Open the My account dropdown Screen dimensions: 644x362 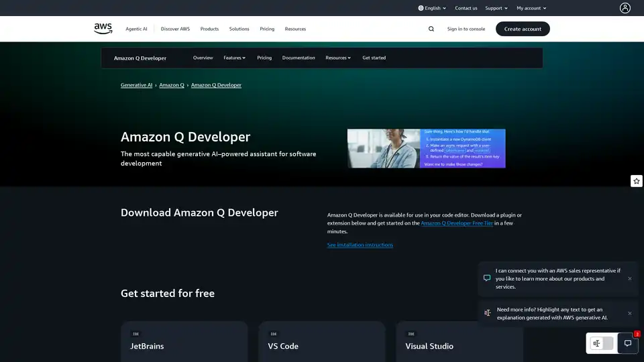coord(531,8)
